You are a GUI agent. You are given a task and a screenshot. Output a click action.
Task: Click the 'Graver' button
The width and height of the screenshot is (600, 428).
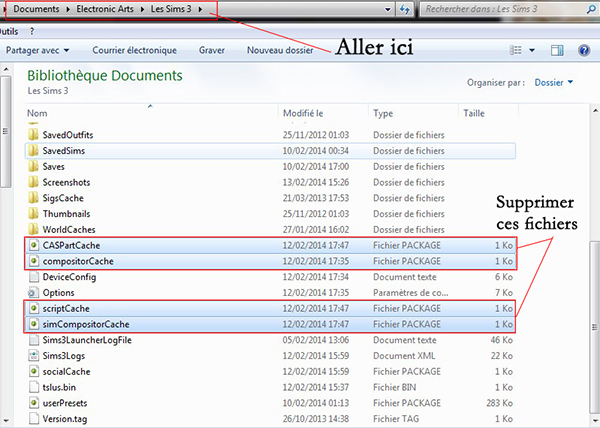pyautogui.click(x=211, y=49)
